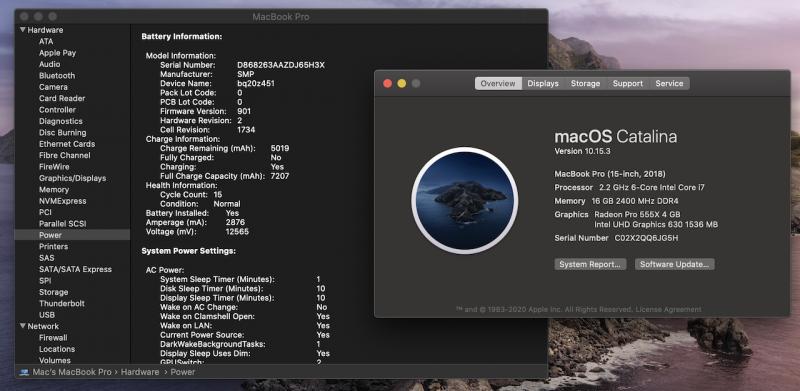Screen dimensions: 800x391
Task: Select Disc Burning in the sidebar
Action: [x=62, y=133]
